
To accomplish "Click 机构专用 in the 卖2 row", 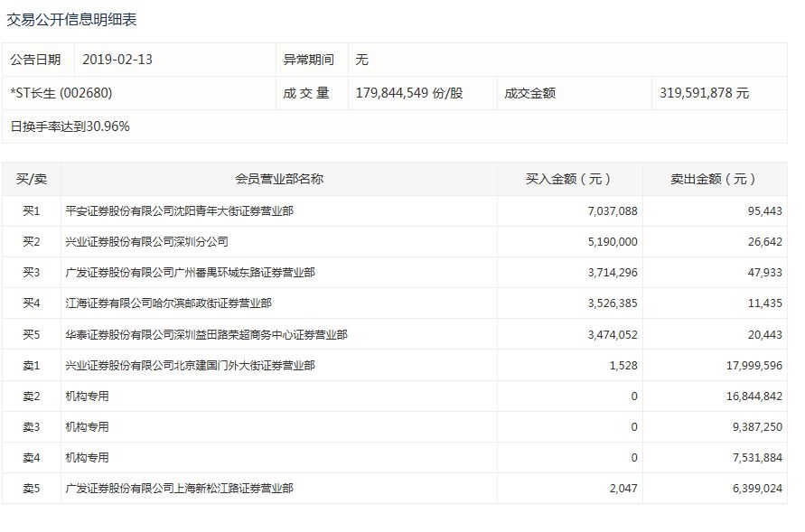I will (x=88, y=396).
